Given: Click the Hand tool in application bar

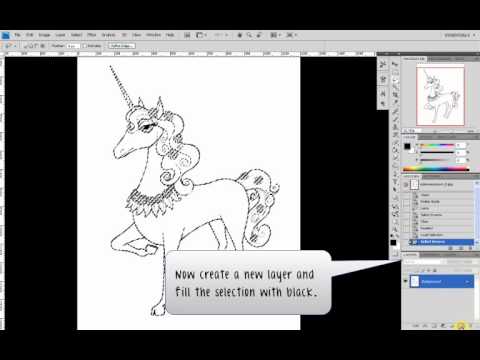Looking at the screenshot, I should click(239, 35).
